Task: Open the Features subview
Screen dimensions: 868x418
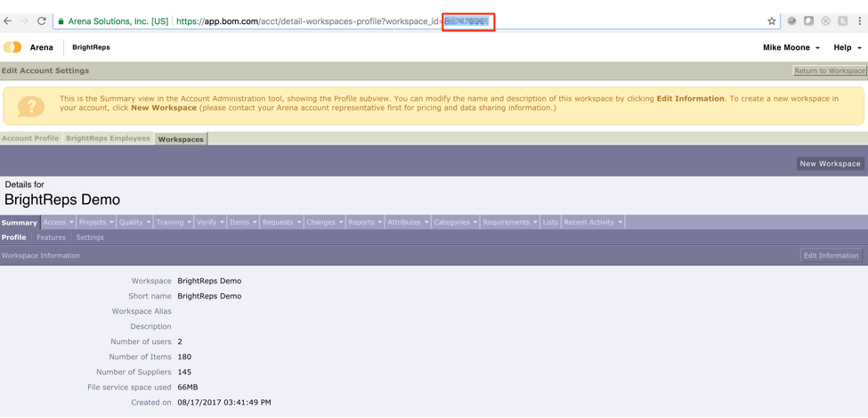Action: (x=51, y=237)
